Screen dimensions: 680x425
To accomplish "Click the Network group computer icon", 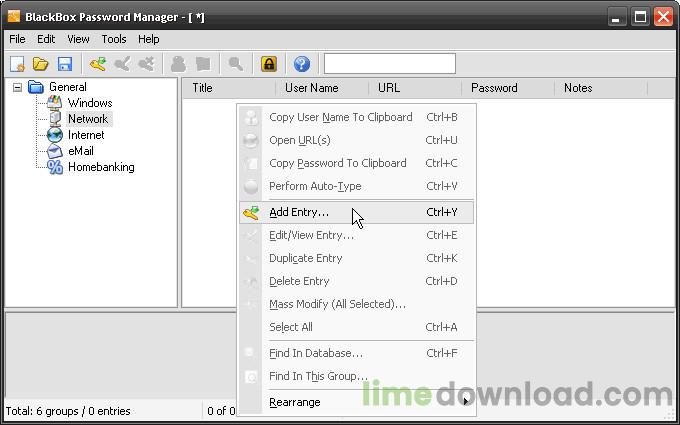I will [55, 119].
